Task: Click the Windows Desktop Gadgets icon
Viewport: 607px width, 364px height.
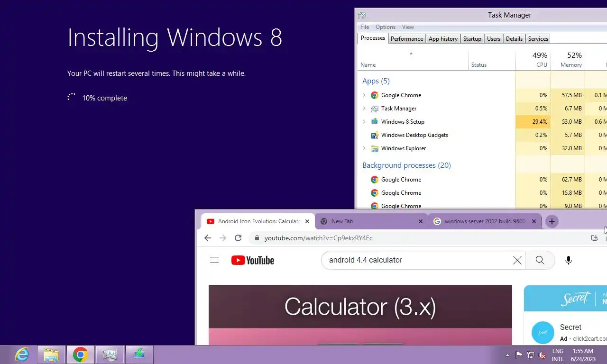Action: pyautogui.click(x=375, y=135)
